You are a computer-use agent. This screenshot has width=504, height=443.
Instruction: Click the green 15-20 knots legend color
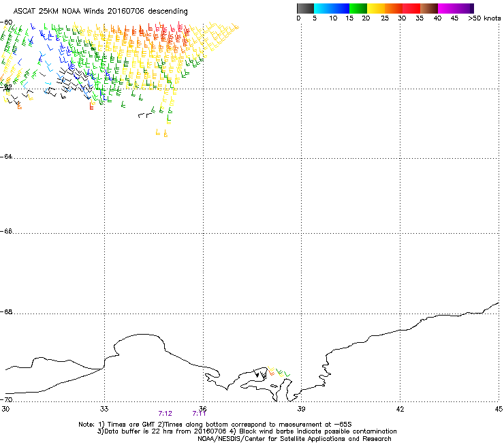coord(358,8)
